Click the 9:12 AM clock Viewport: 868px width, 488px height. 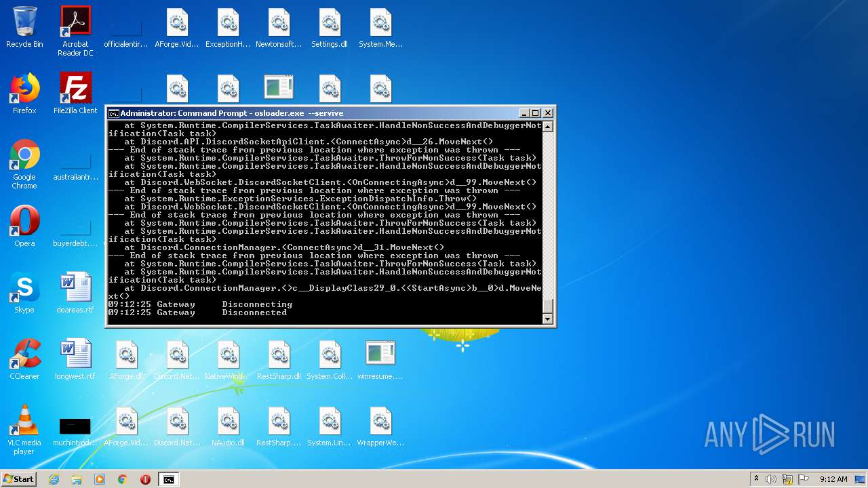[833, 479]
